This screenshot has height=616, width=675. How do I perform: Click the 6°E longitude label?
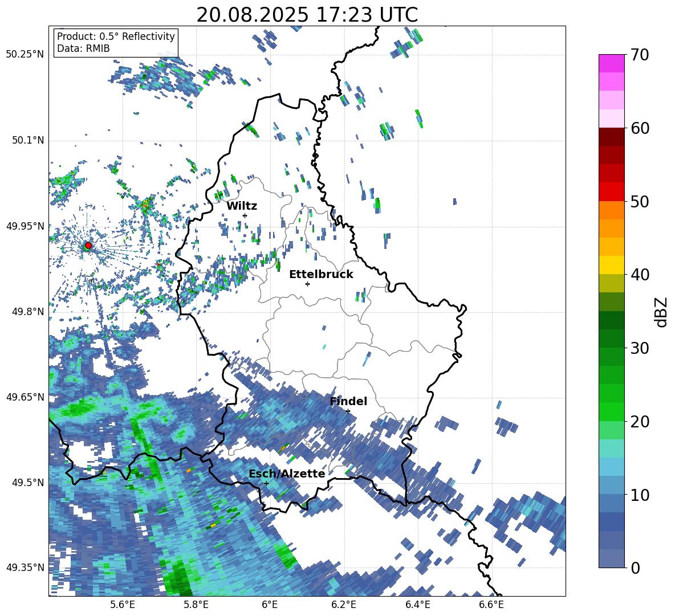click(270, 605)
